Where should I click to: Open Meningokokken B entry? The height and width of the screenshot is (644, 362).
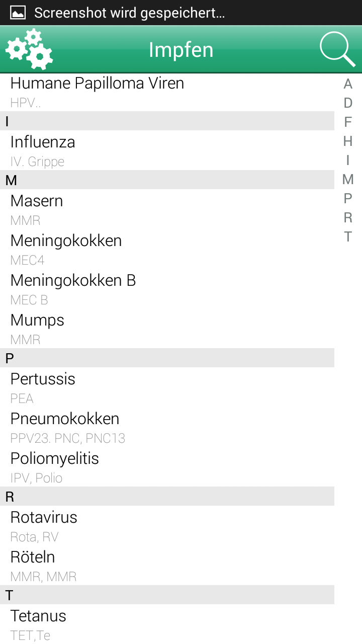tap(167, 289)
